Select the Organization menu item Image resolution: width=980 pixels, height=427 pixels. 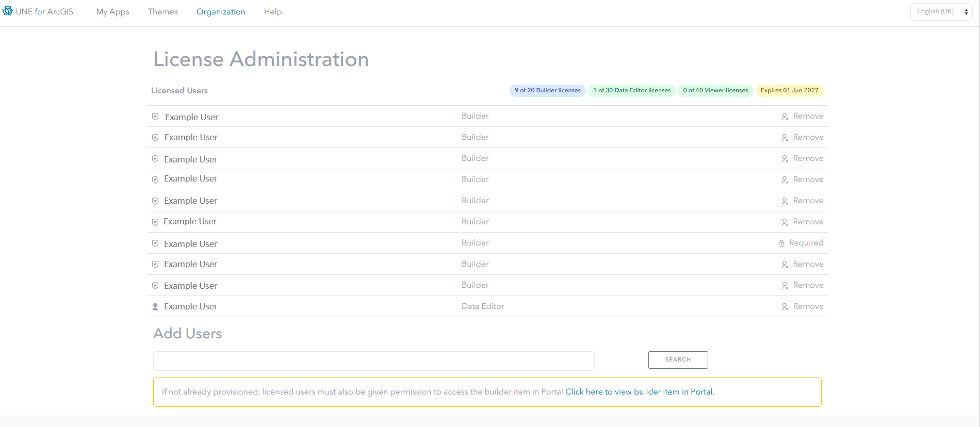(x=221, y=12)
